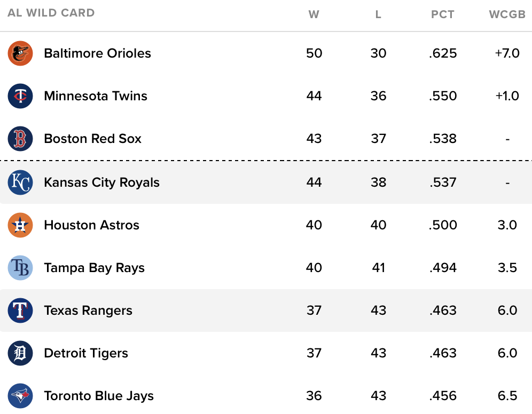Open the Tampa Bay Rays link
The height and width of the screenshot is (414, 532).
coord(94,268)
